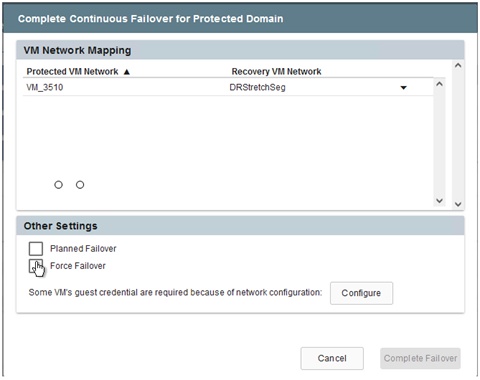
Task: Click the Recovery VM Network column header
Action: coord(276,72)
